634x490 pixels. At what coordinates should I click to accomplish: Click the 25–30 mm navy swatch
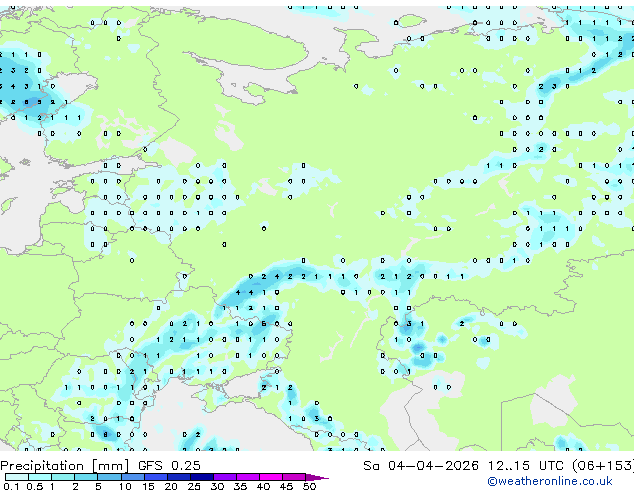202,477
